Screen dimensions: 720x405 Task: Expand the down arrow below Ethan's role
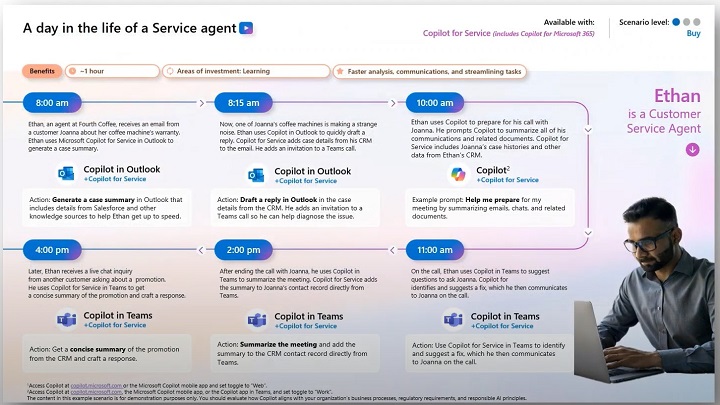(x=692, y=149)
